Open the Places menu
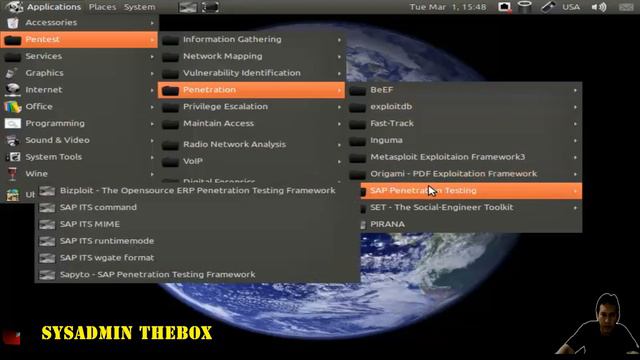640x360 pixels. coord(102,7)
